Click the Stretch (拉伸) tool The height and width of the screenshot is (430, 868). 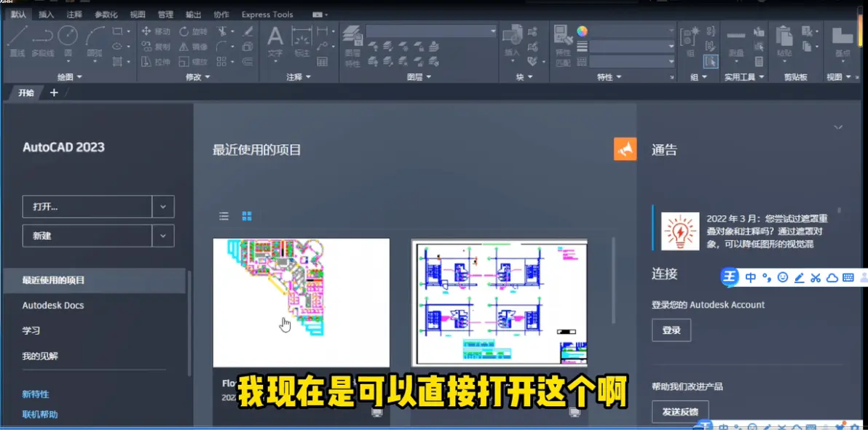coord(156,61)
